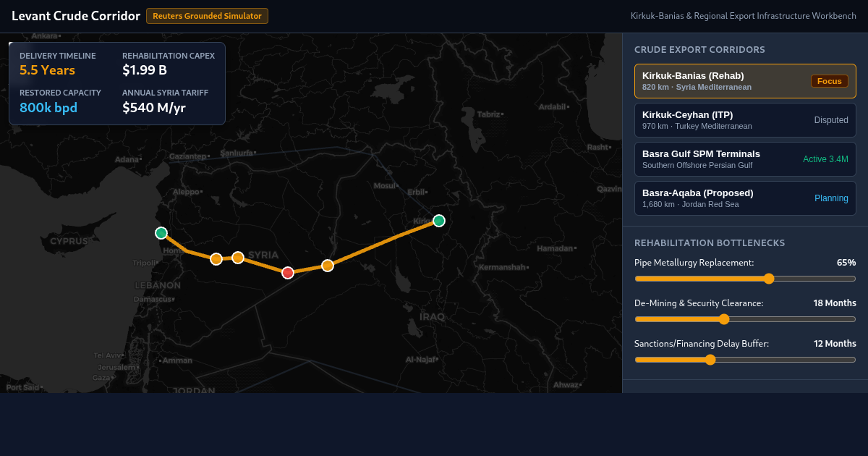Click the 1,680 km Jordan Red Sea subtitle
This screenshot has width=868, height=456.
tap(691, 204)
